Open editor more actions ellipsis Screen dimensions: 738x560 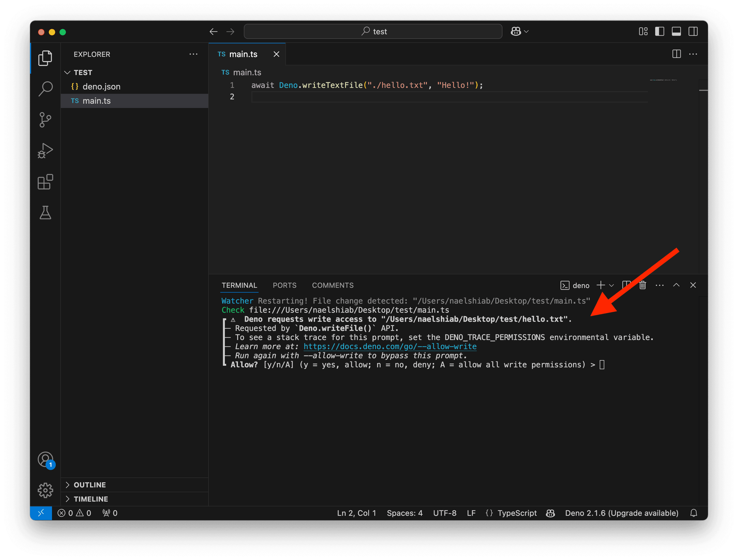click(x=693, y=54)
